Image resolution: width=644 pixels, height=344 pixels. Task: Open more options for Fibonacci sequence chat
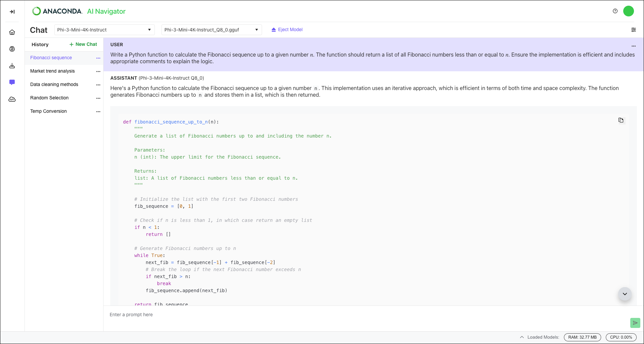tap(98, 58)
